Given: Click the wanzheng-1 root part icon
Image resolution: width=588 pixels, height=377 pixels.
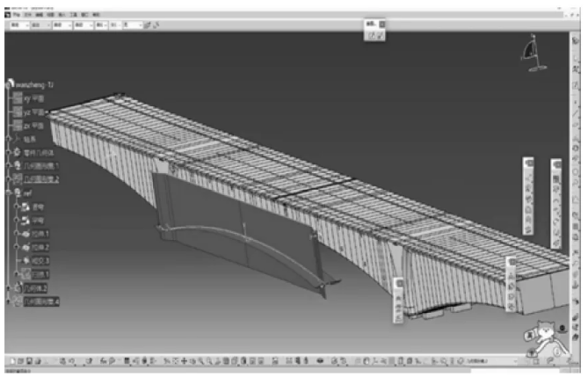Looking at the screenshot, I should 11,83.
